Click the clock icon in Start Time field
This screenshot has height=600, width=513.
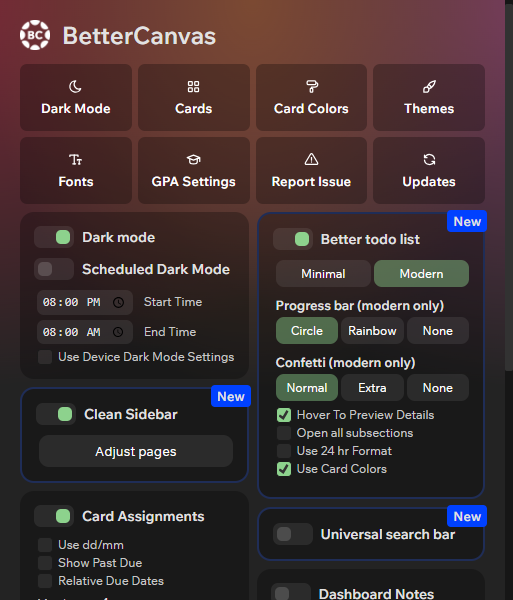point(118,302)
